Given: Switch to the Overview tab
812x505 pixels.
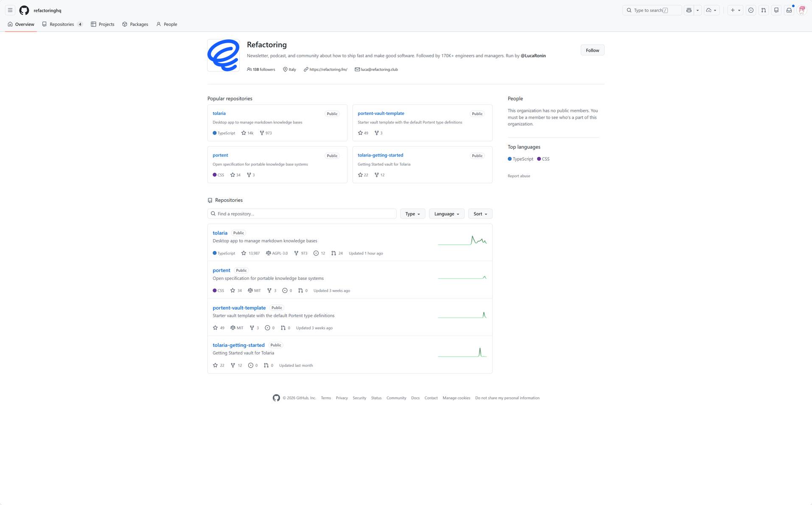Looking at the screenshot, I should tap(21, 24).
